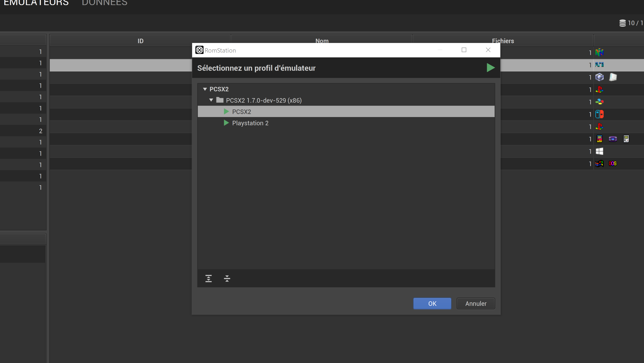Sort by the ID column header
Screen dimensions: 644x363
[x=140, y=41]
